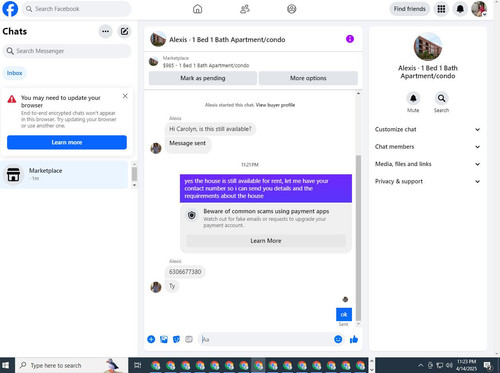Open conversation information purple icon
Image resolution: width=500 pixels, height=373 pixels.
[x=350, y=39]
